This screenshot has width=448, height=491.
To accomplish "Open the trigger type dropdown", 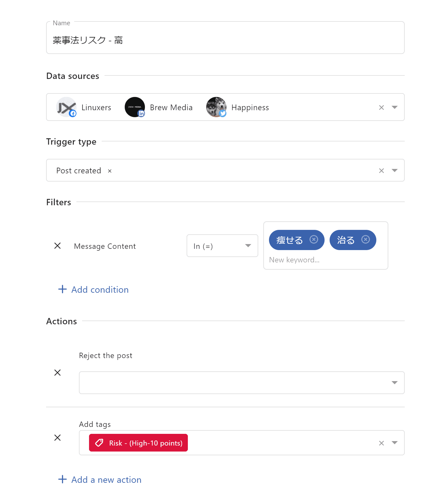I will [394, 171].
